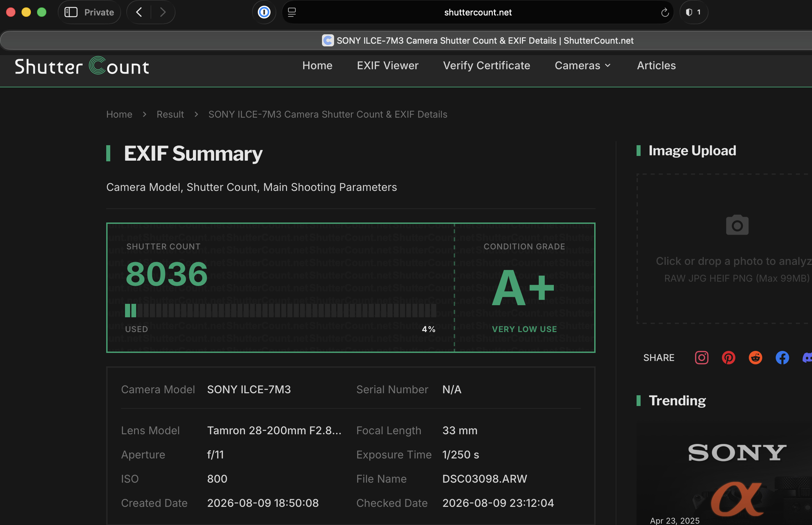Go forward with the browser forward arrow
Screen dimensions: 812x525
coord(163,12)
